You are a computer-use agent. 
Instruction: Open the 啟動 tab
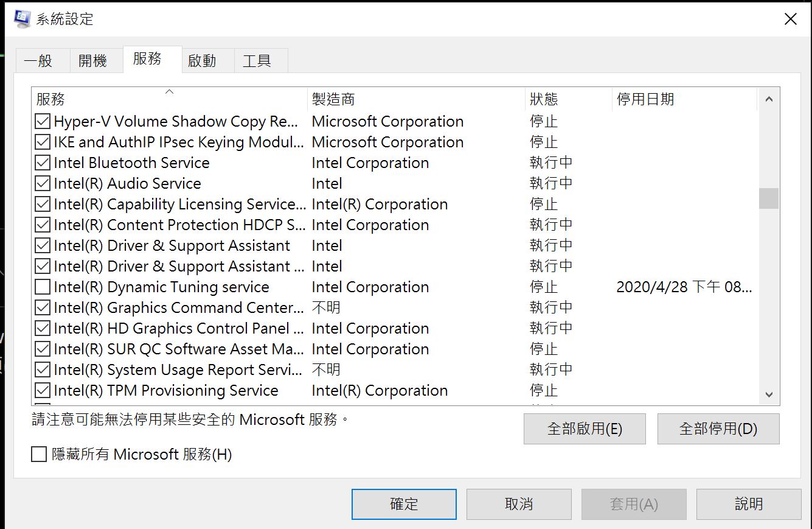[208, 61]
